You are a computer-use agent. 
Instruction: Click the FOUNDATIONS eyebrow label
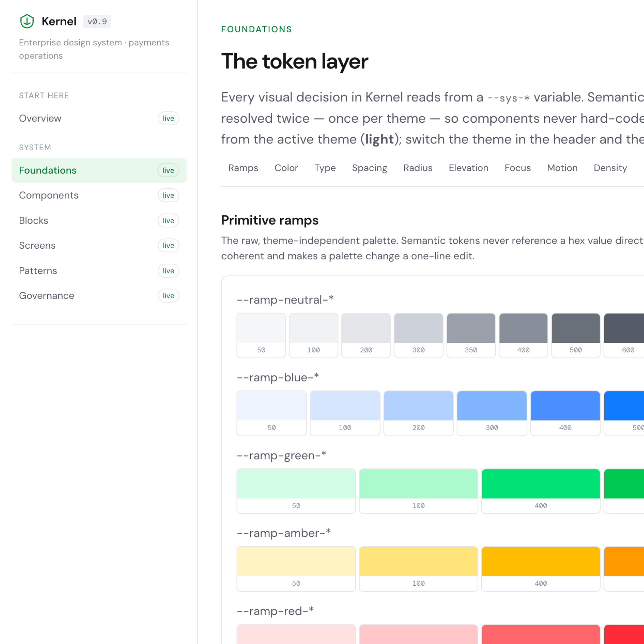tap(257, 29)
